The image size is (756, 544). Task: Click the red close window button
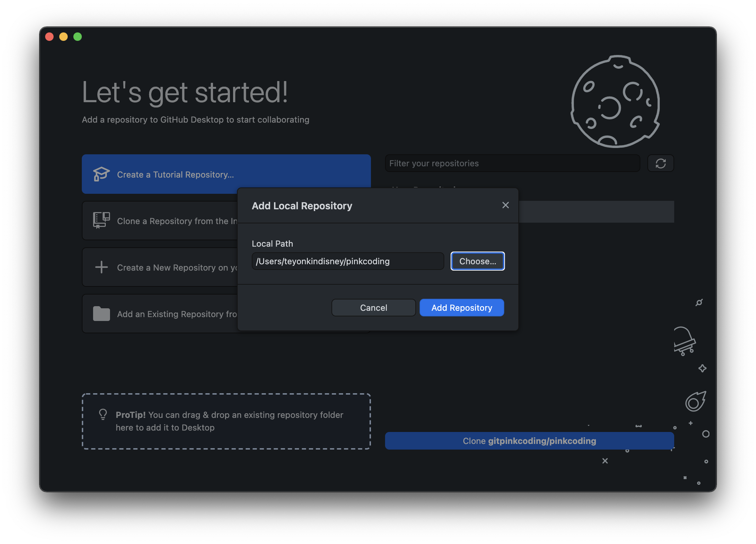[49, 37]
